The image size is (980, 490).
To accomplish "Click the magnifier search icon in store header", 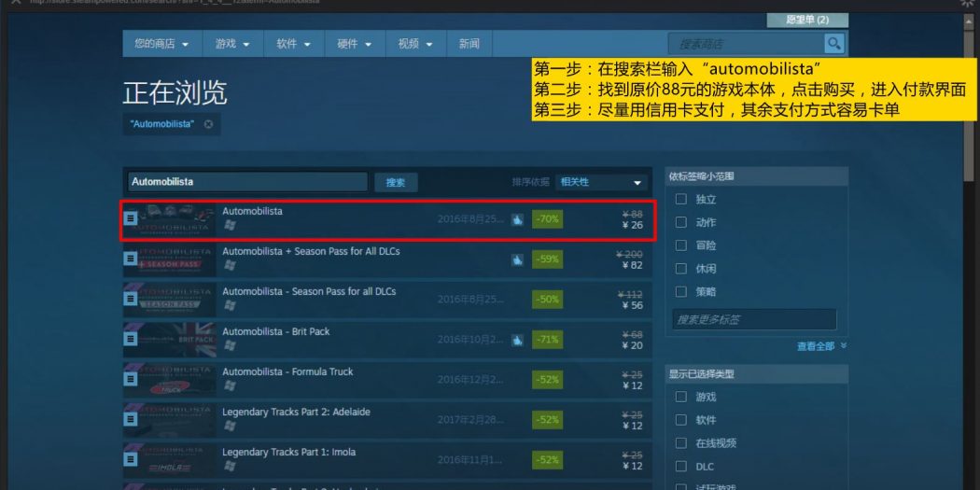I will pyautogui.click(x=833, y=44).
